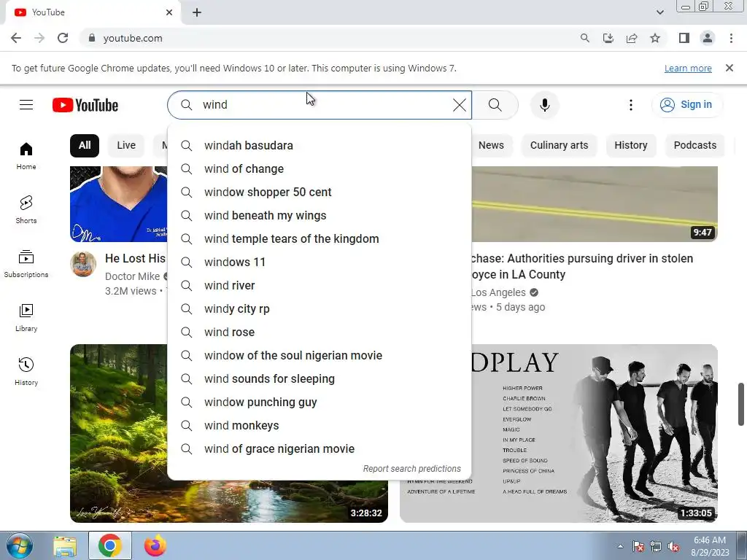
Task: Open Learn more link
Action: (x=688, y=68)
